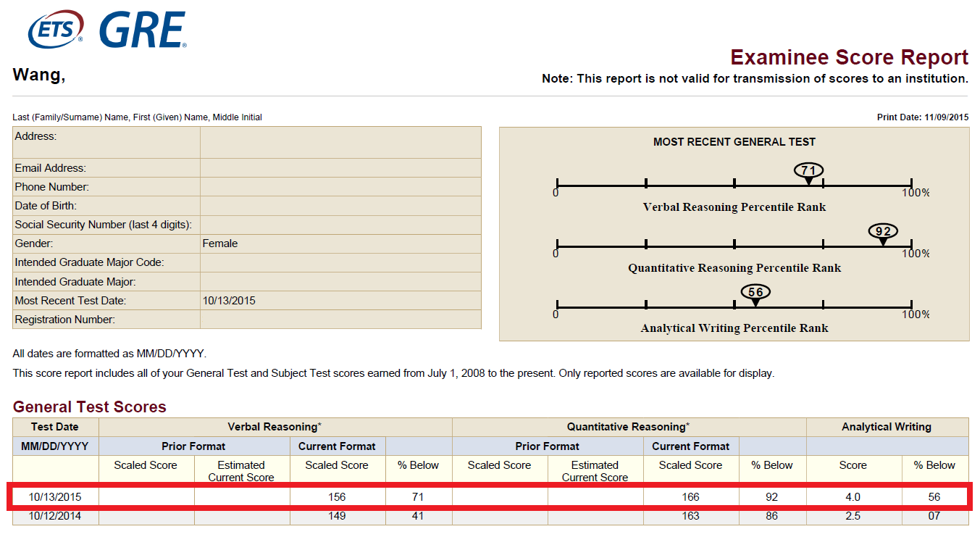Click the verbal scaled score 156

pos(337,497)
